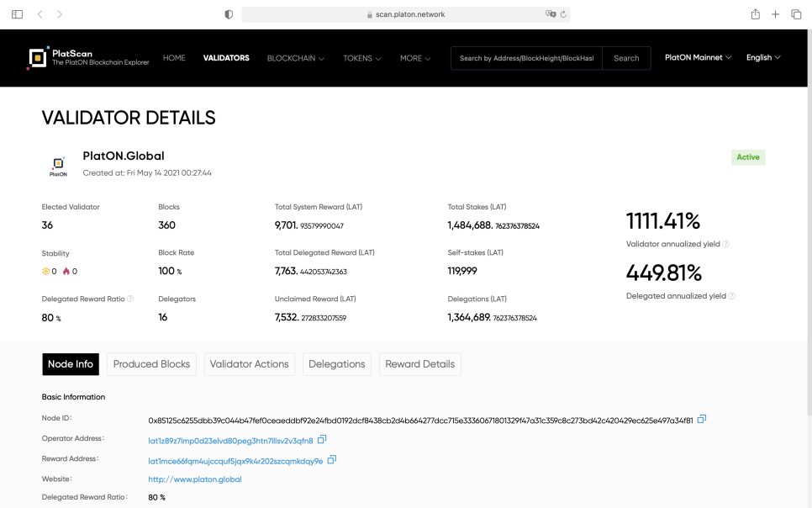Viewport: 812px width, 508px height.
Task: Open the English language dropdown
Action: pyautogui.click(x=763, y=57)
